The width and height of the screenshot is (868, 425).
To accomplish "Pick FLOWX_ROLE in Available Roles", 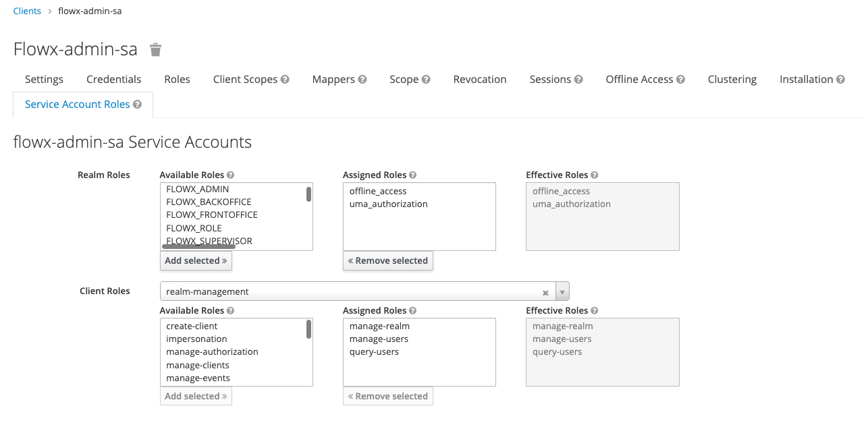I will coord(194,228).
